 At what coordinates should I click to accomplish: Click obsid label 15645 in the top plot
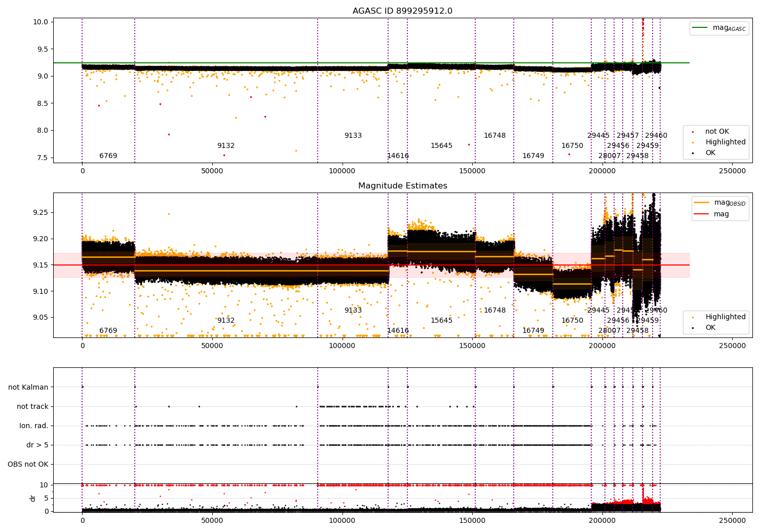click(441, 146)
